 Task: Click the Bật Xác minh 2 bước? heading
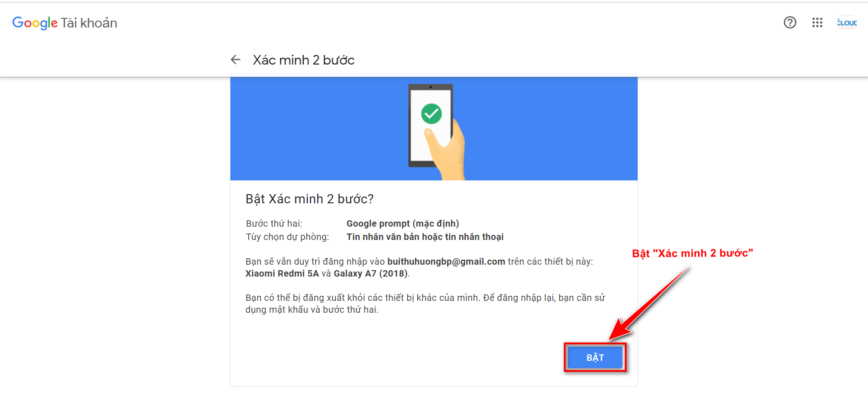310,199
